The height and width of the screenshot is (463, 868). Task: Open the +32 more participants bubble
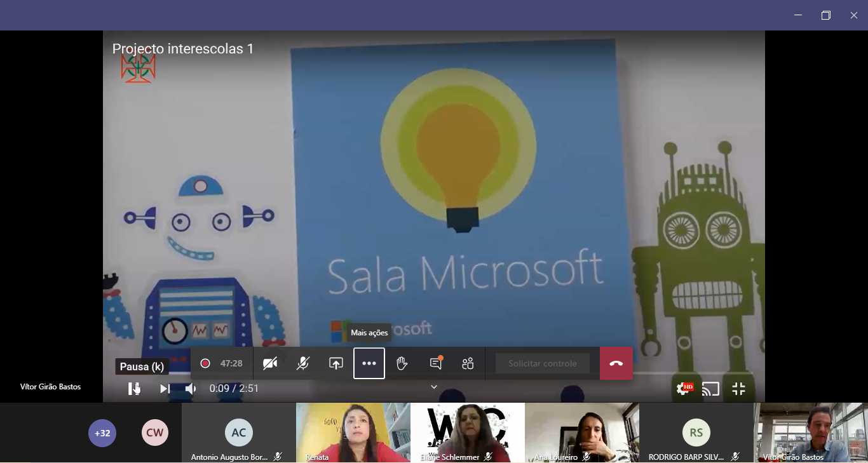[102, 433]
